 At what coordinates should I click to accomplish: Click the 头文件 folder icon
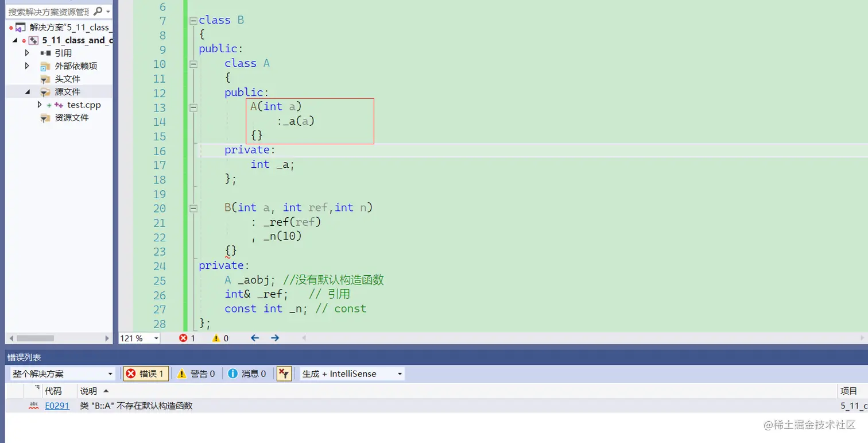tap(45, 79)
